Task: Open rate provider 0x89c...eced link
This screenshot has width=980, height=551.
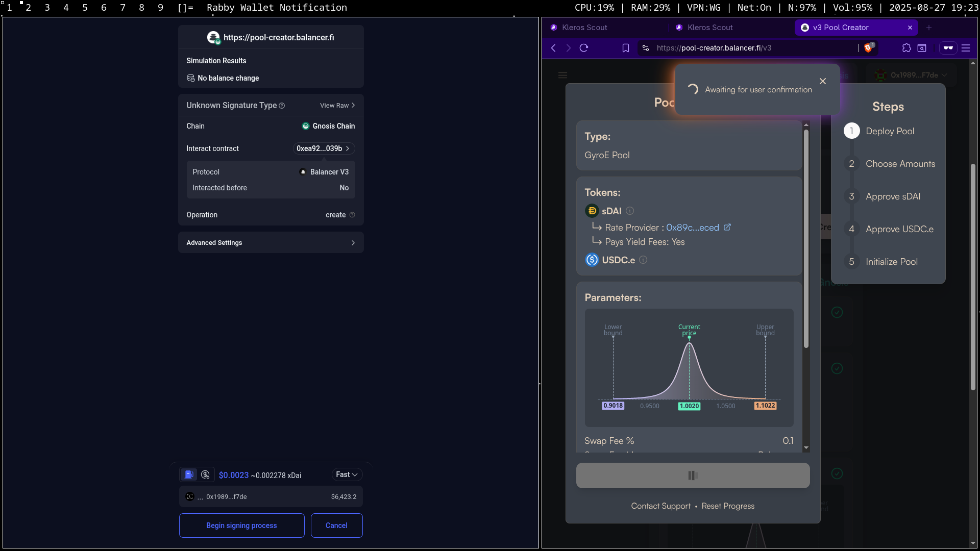Action: coord(692,228)
